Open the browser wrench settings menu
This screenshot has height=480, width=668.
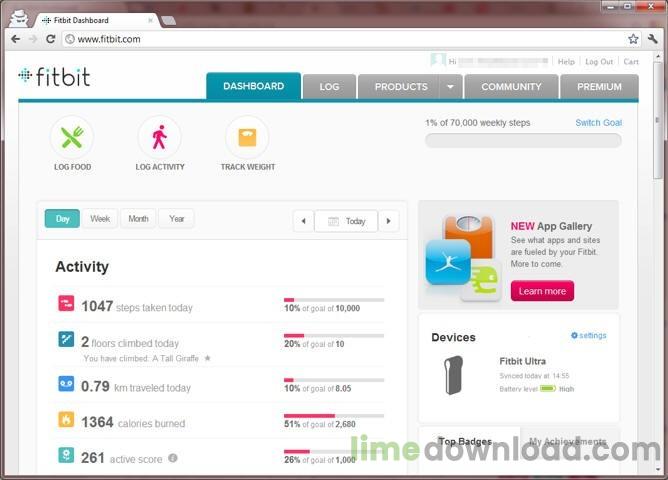tap(653, 39)
